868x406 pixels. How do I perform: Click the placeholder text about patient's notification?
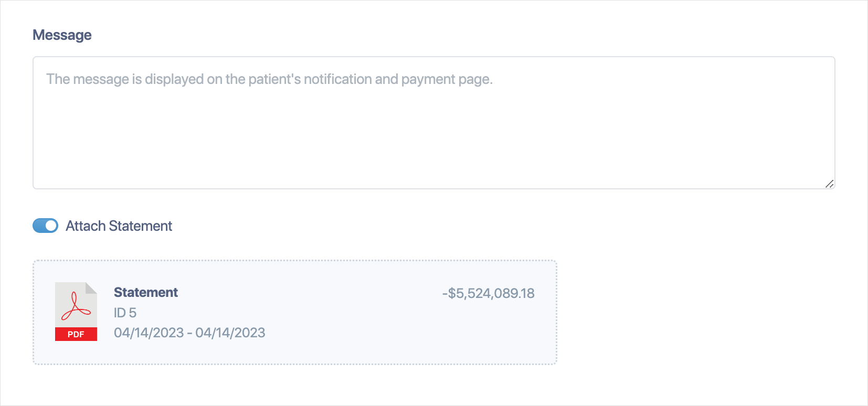click(270, 79)
